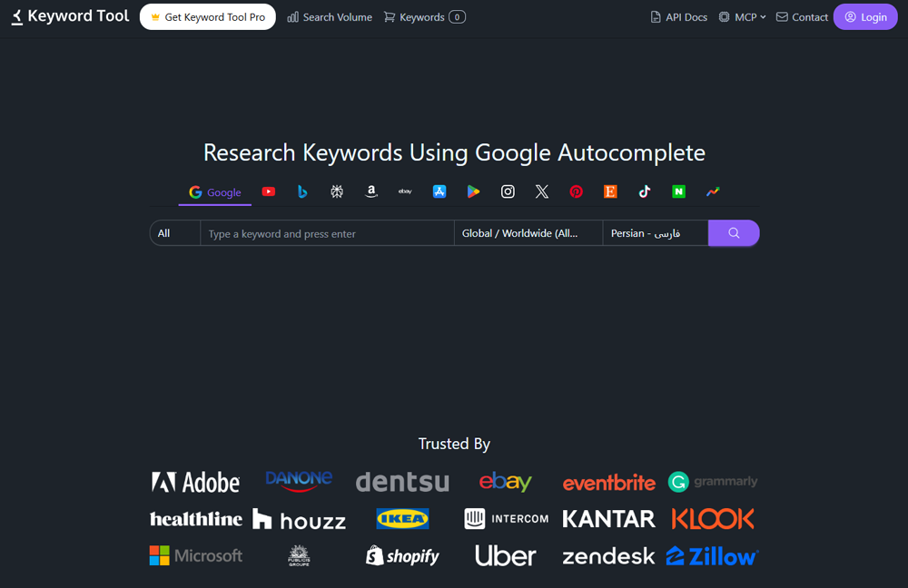The width and height of the screenshot is (908, 588).
Task: Click the KANTAR logo
Action: coord(609,518)
